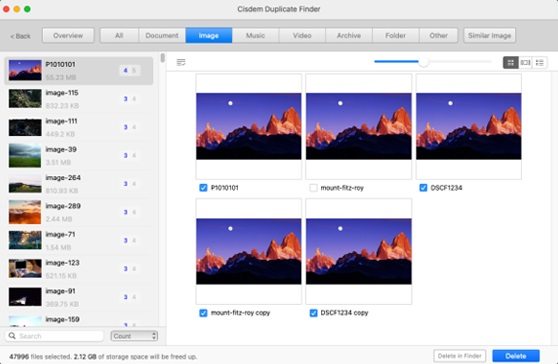Uncheck the mount-fitz-roy copy checkbox
The height and width of the screenshot is (364, 558).
click(203, 313)
